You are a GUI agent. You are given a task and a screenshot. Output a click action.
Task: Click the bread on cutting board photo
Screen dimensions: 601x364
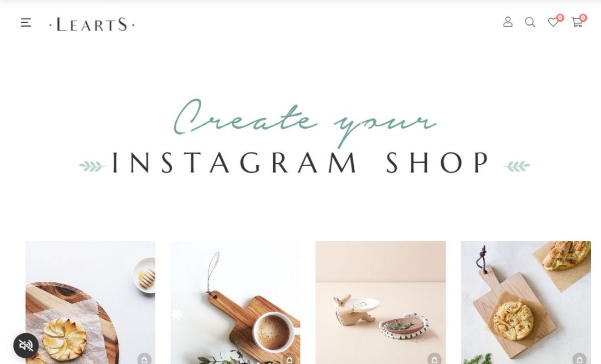(x=526, y=302)
